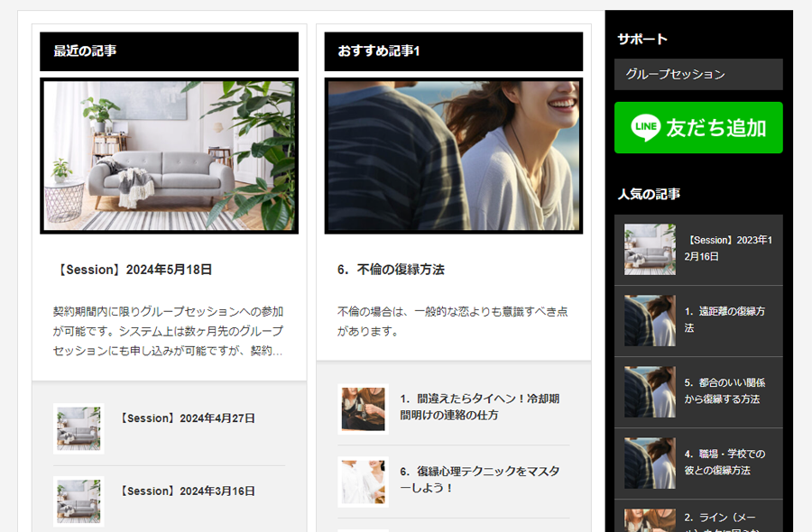Open 【Session】2024年5月18日 article title

point(133,270)
